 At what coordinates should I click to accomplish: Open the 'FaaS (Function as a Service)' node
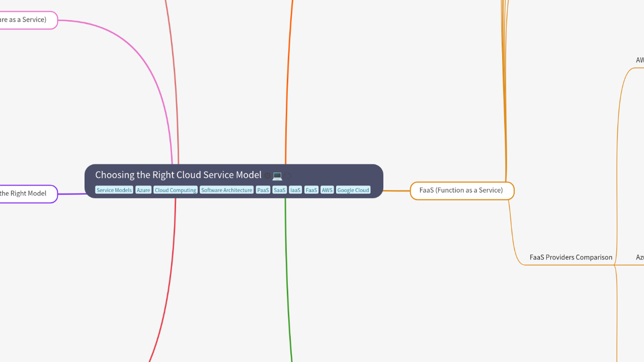[462, 191]
